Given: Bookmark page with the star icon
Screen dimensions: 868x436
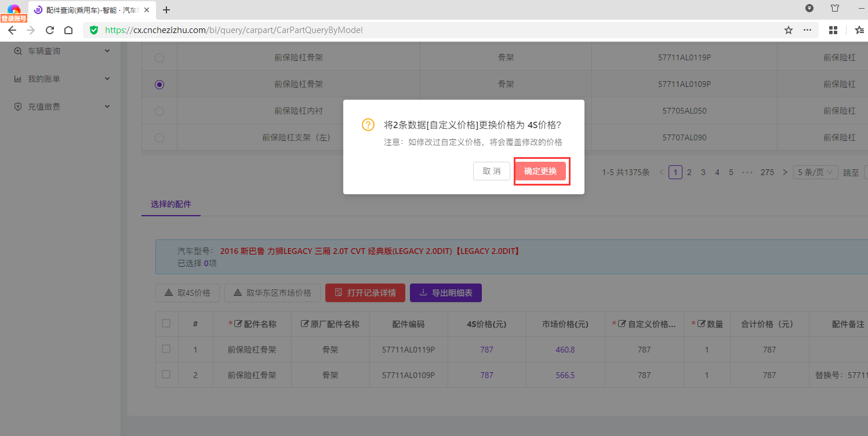Looking at the screenshot, I should [x=789, y=30].
